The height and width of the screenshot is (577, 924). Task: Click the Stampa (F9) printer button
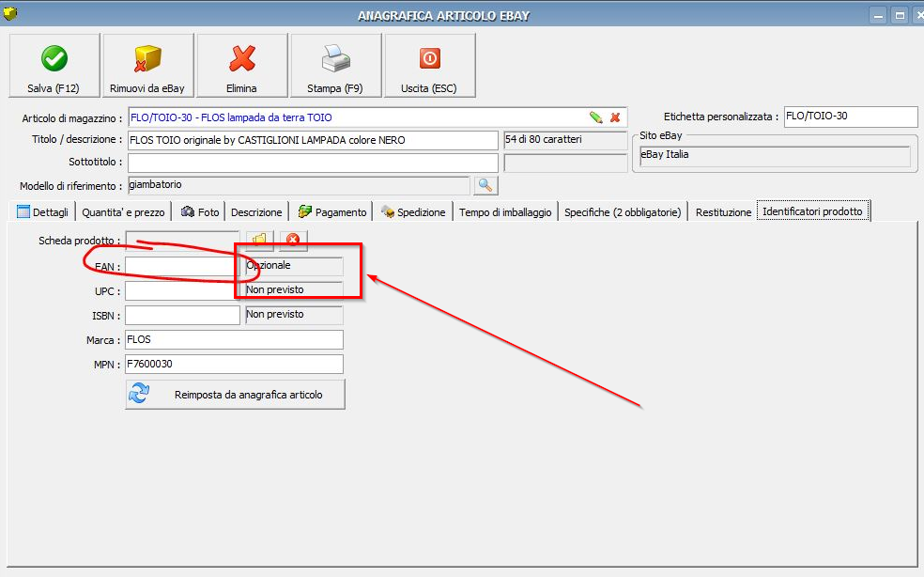[335, 66]
